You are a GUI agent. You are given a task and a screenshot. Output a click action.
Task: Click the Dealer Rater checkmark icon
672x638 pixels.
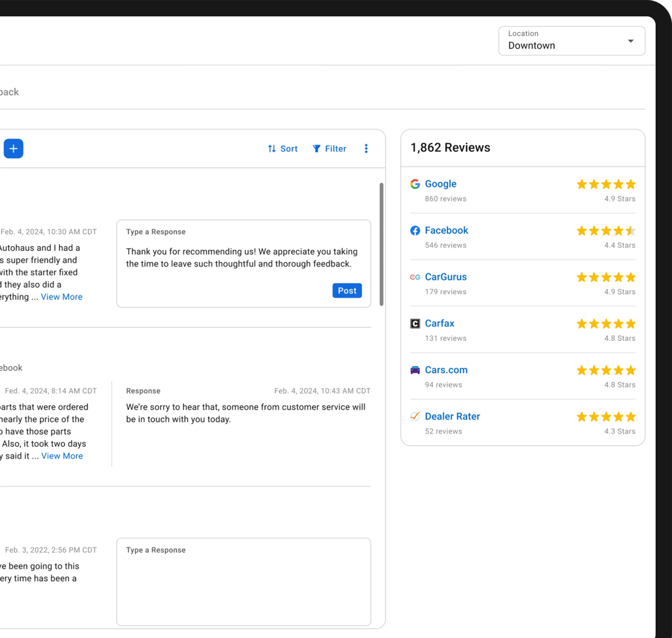(415, 416)
